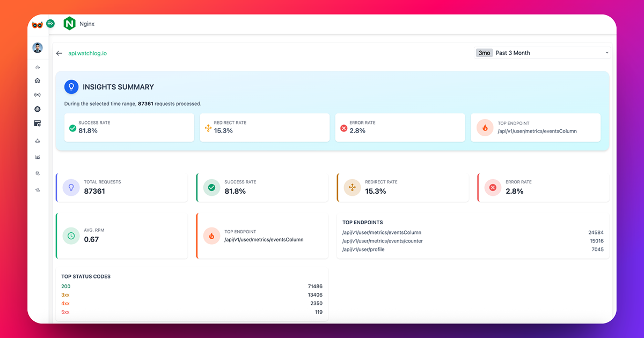Select the /api/v1/user/profile row
This screenshot has height=338, width=644.
[473, 249]
